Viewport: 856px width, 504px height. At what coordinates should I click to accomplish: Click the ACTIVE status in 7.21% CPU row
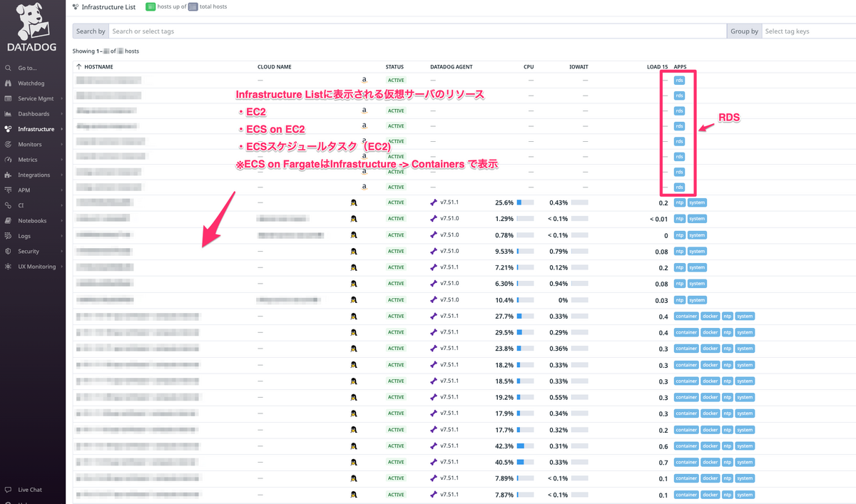coord(396,267)
